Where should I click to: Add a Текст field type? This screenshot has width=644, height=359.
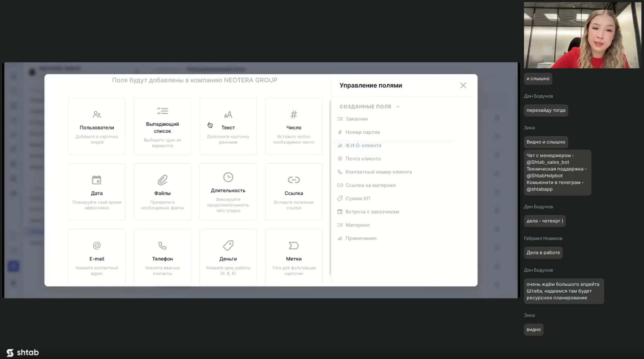point(228,126)
